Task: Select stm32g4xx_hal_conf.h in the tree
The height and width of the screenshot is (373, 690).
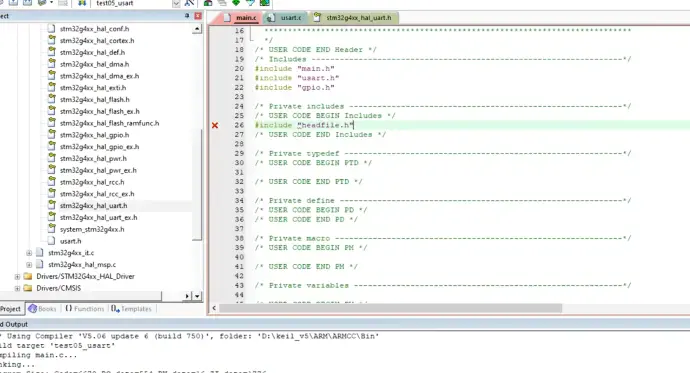Action: (94, 29)
